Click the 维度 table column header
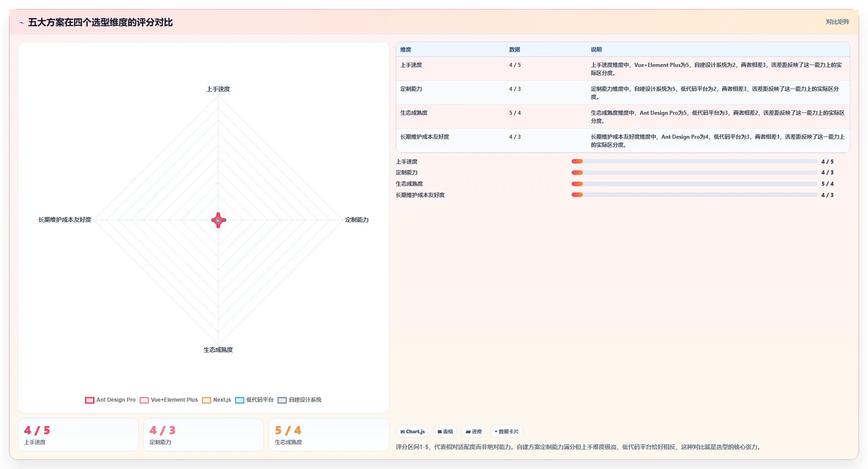The height and width of the screenshot is (469, 868). click(406, 50)
